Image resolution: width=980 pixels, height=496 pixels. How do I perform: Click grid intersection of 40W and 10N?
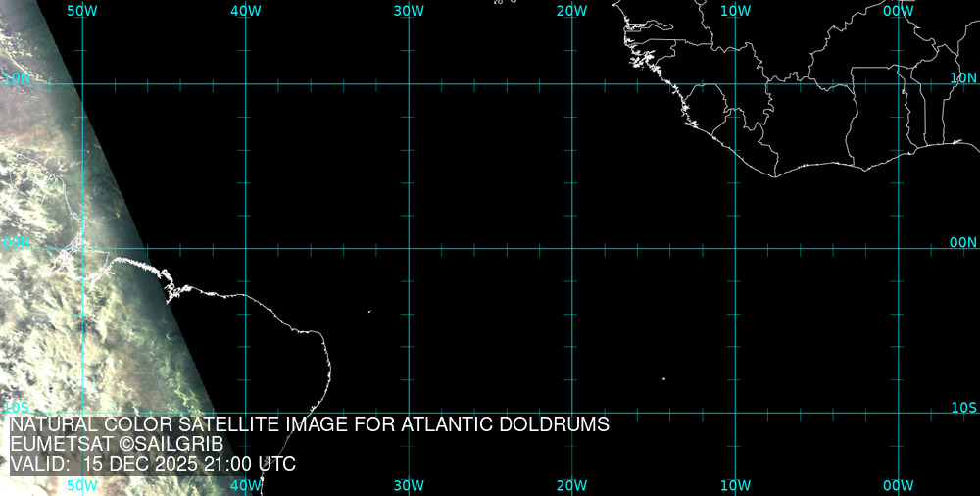tap(245, 83)
